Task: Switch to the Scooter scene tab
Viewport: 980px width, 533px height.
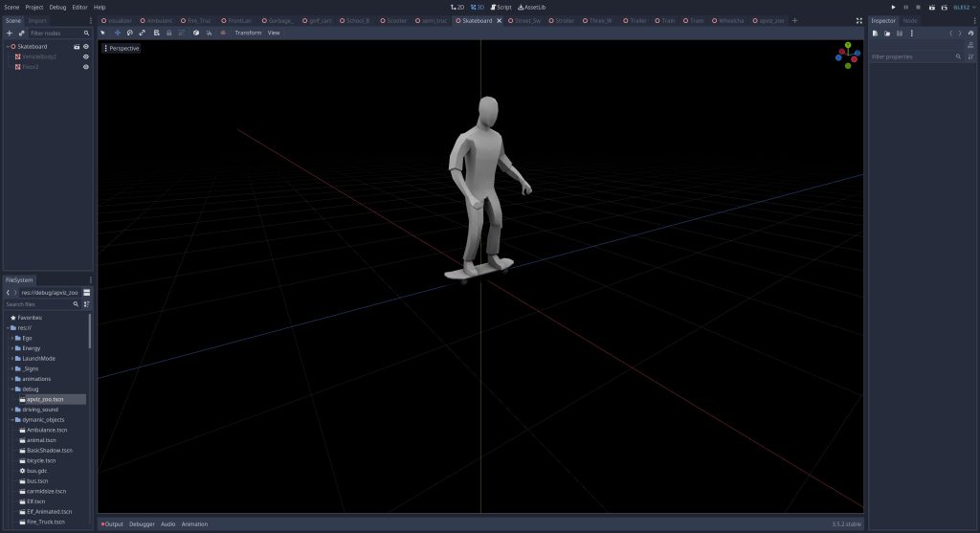Action: pyautogui.click(x=396, y=20)
